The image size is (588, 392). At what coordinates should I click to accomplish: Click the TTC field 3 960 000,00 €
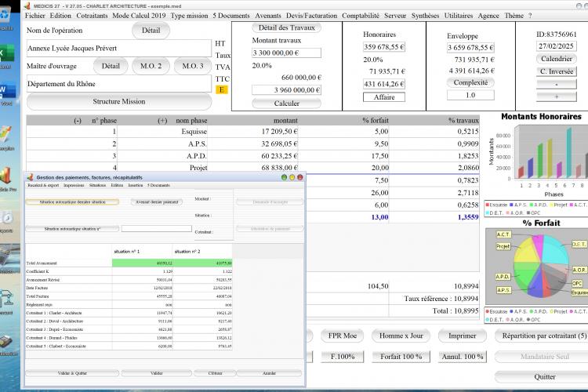point(286,90)
